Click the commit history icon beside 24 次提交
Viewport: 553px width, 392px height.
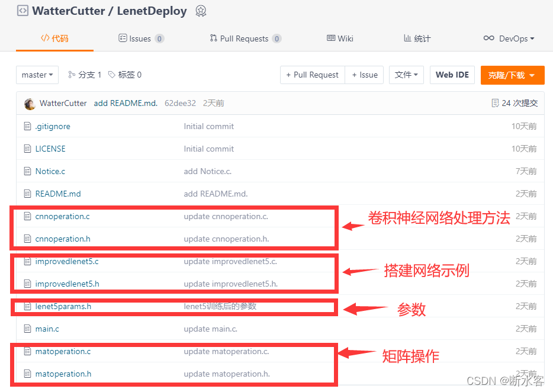(495, 103)
